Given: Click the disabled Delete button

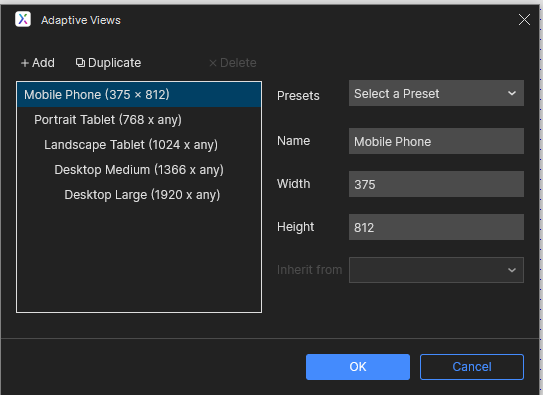Looking at the screenshot, I should pos(233,63).
